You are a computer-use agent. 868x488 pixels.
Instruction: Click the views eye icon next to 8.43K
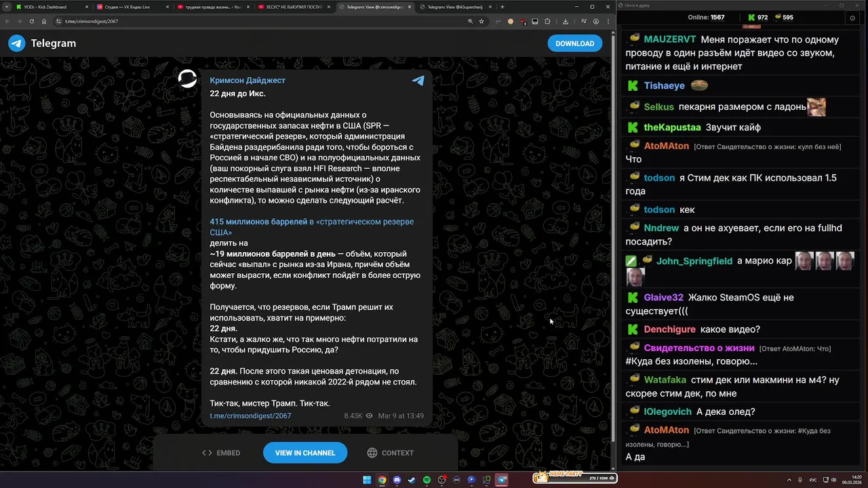click(370, 415)
